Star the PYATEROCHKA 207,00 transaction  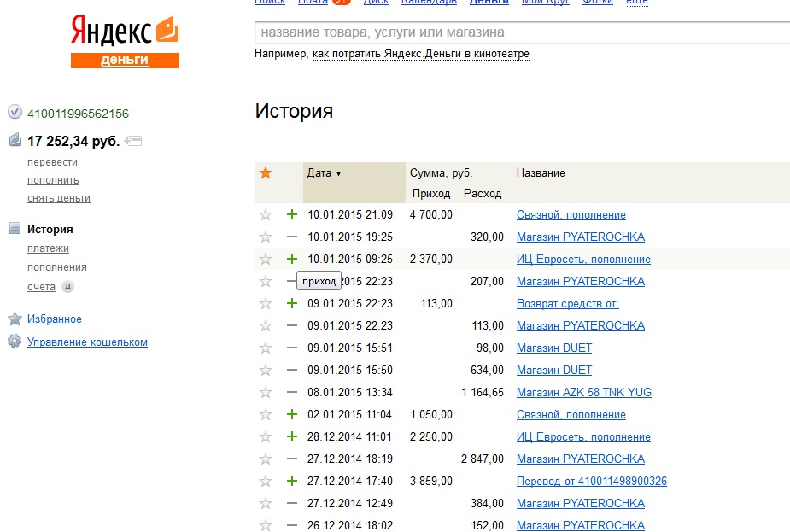[266, 281]
